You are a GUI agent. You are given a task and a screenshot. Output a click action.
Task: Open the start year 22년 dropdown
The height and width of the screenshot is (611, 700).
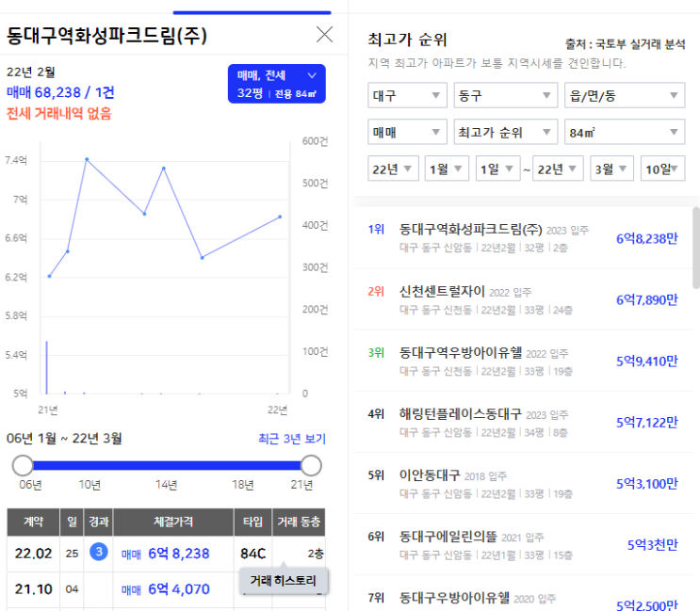[x=393, y=169]
